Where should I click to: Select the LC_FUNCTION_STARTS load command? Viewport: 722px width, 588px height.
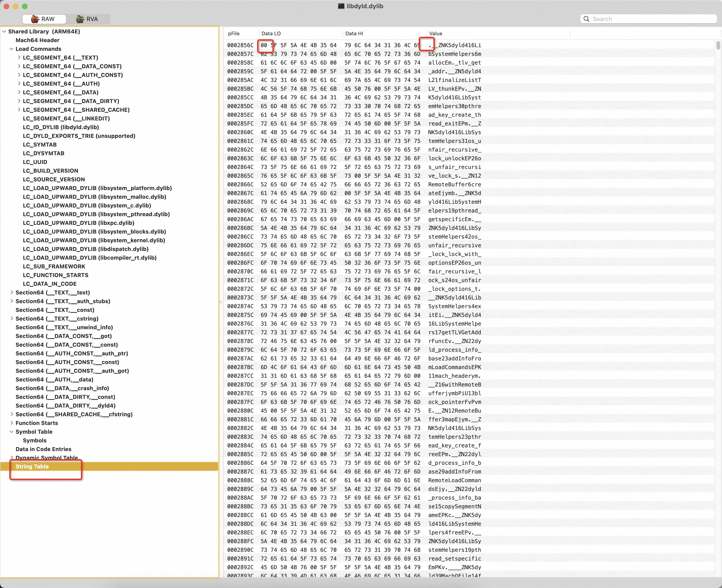[56, 275]
